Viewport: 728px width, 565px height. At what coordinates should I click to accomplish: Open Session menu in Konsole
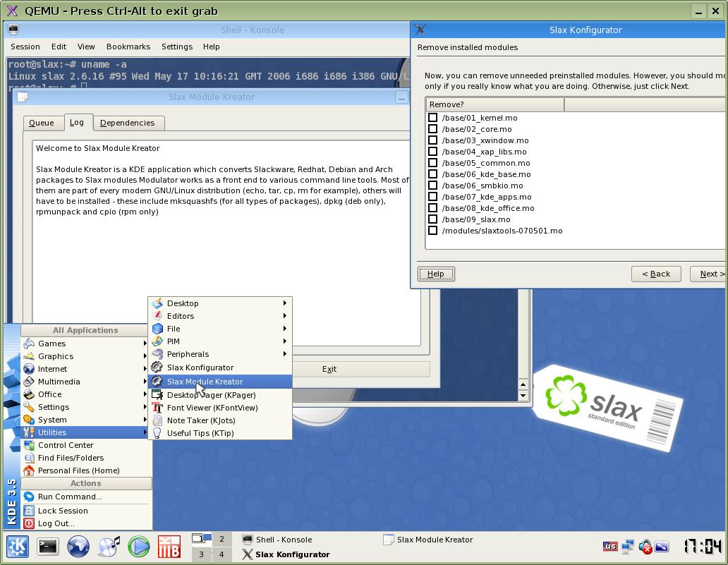click(x=25, y=47)
